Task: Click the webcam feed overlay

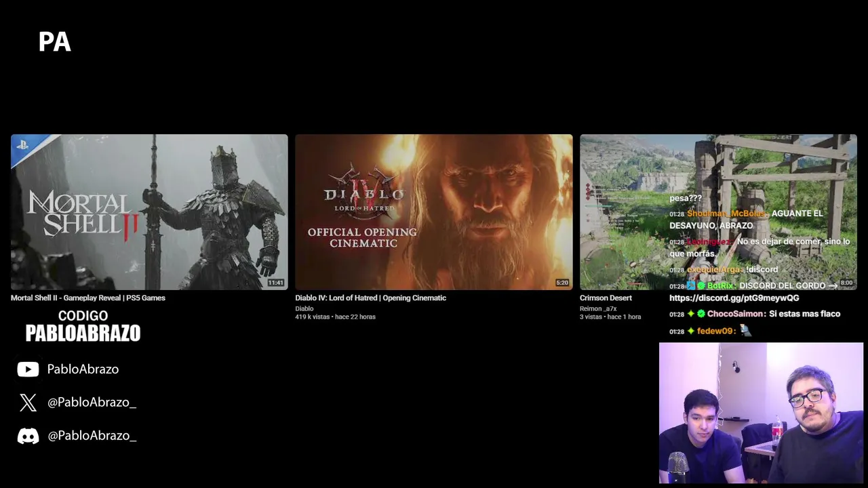Action: tap(761, 413)
